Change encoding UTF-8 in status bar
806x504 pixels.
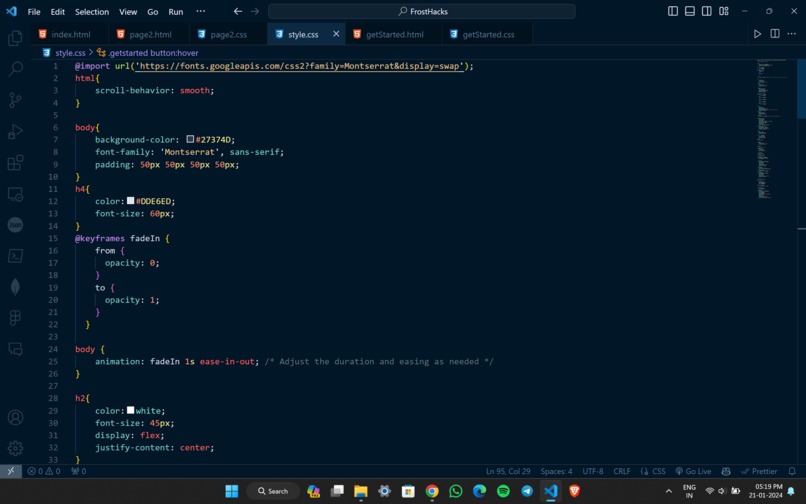[x=593, y=471]
